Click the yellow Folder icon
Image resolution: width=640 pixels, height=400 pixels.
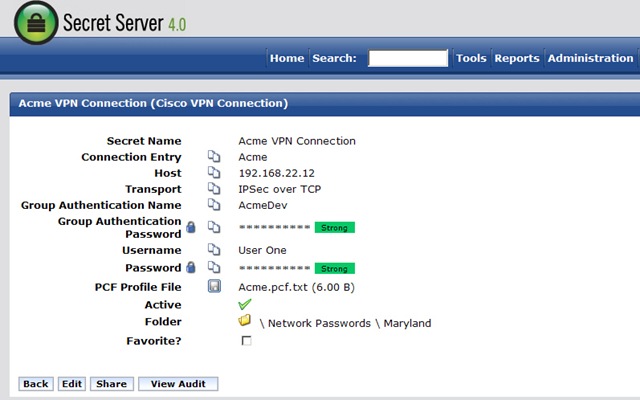(244, 320)
